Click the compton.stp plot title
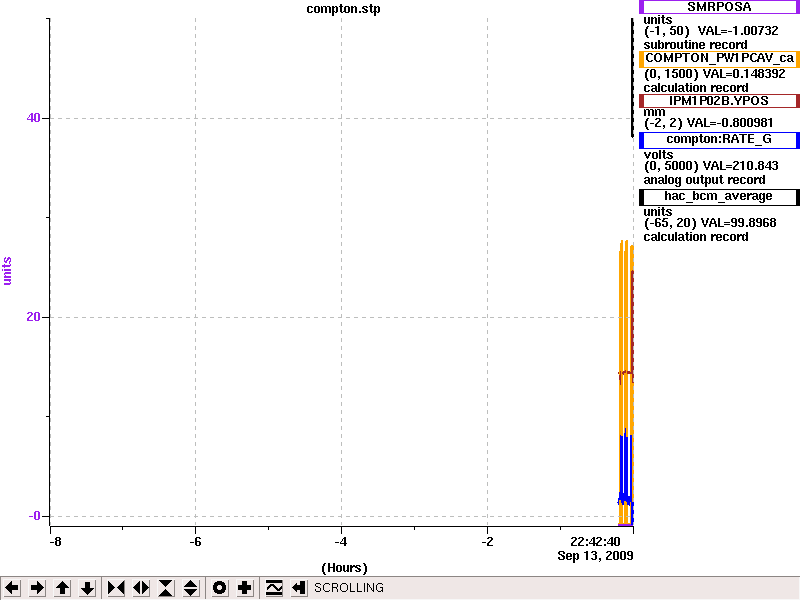 click(x=343, y=9)
